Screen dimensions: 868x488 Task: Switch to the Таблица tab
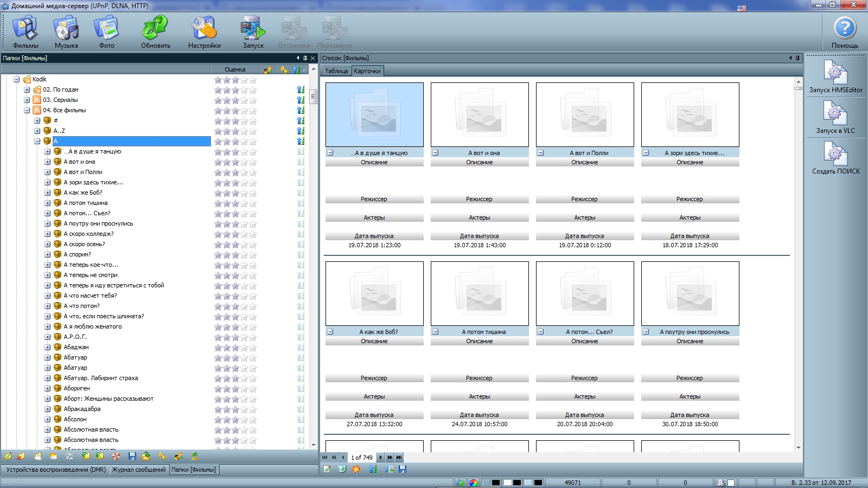point(336,71)
